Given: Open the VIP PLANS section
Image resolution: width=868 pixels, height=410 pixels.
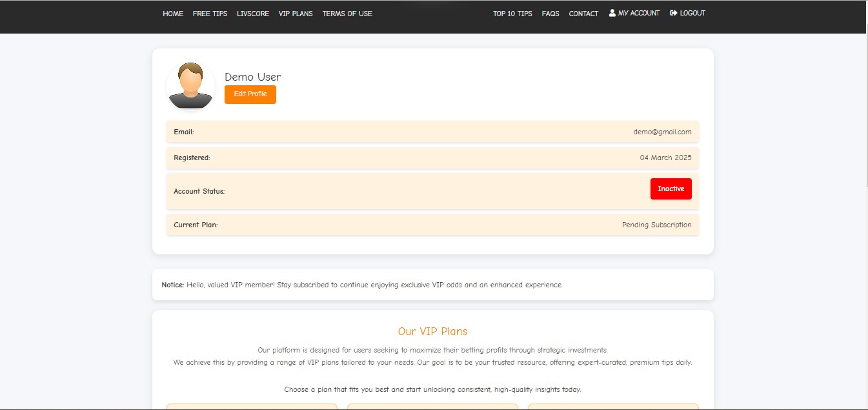Looking at the screenshot, I should click(x=296, y=14).
